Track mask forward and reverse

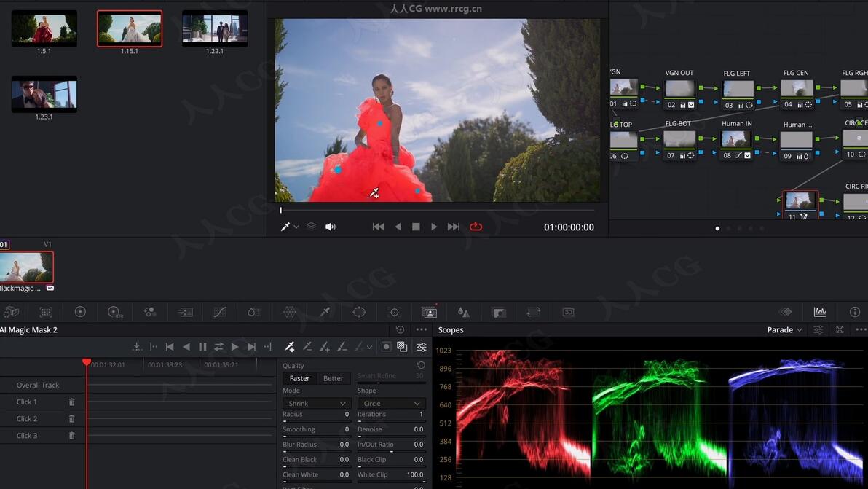(x=218, y=347)
